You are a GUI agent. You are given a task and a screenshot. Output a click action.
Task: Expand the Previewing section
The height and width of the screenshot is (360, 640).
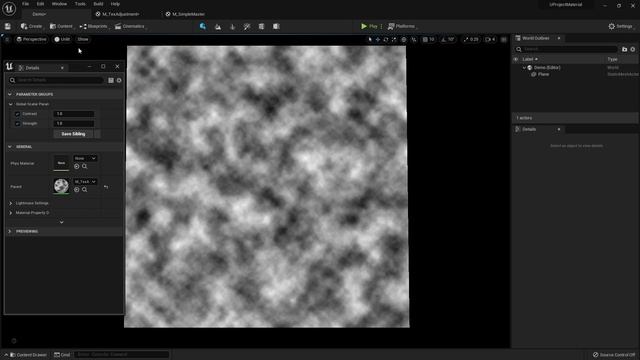pyautogui.click(x=10, y=231)
